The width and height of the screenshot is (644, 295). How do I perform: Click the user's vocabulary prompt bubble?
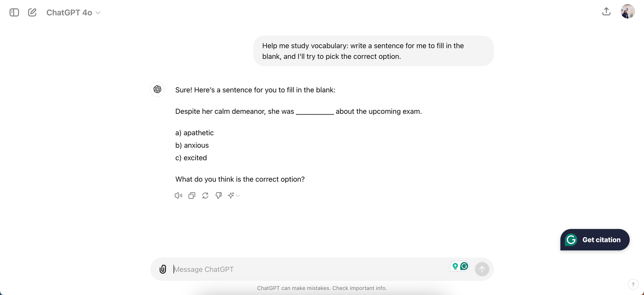[x=373, y=51]
